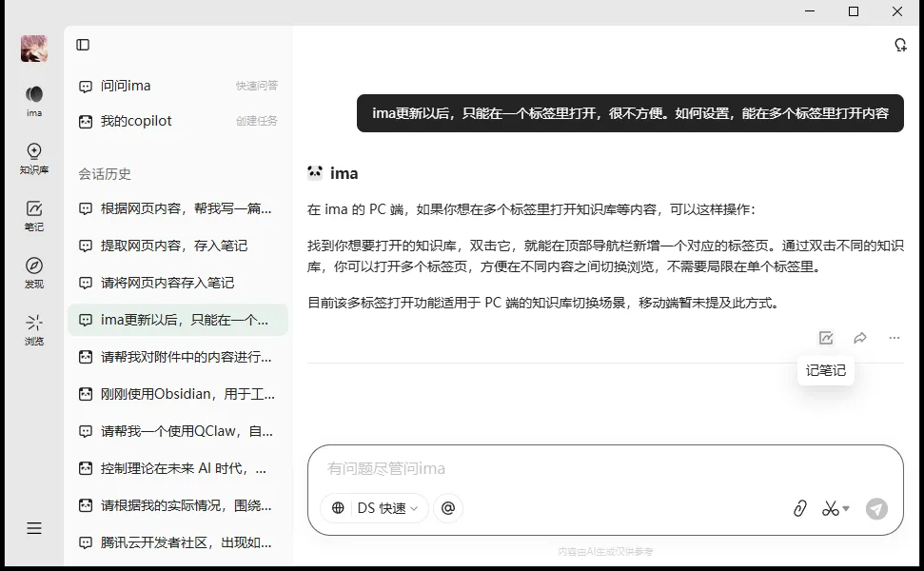Open the 知识库 knowledge base section
The image size is (924, 571).
tap(34, 159)
